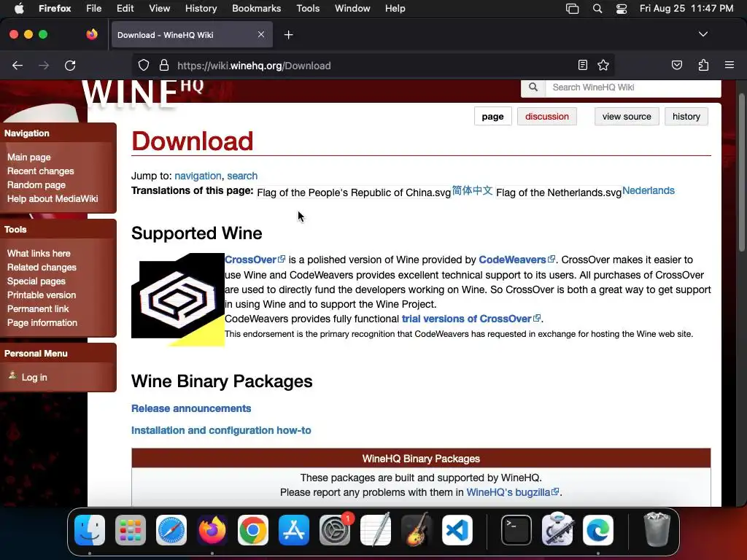Open System Settings in the dock
This screenshot has height=560, width=747.
(334, 530)
